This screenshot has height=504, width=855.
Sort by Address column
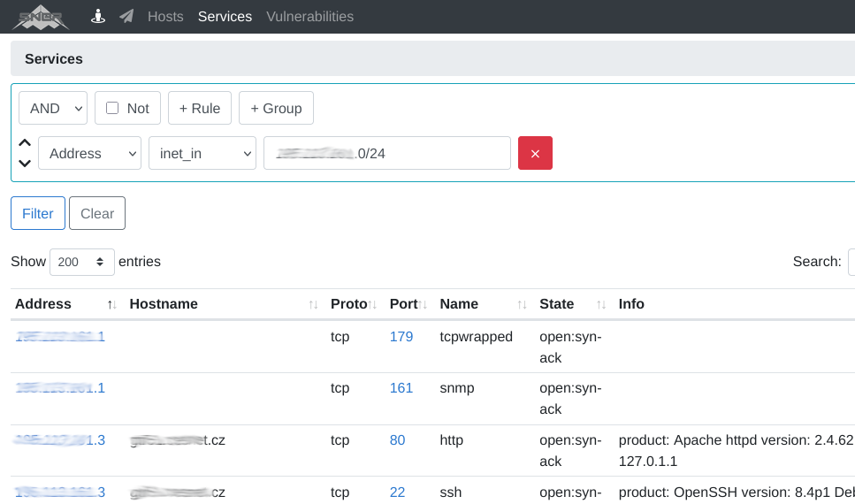(x=65, y=304)
